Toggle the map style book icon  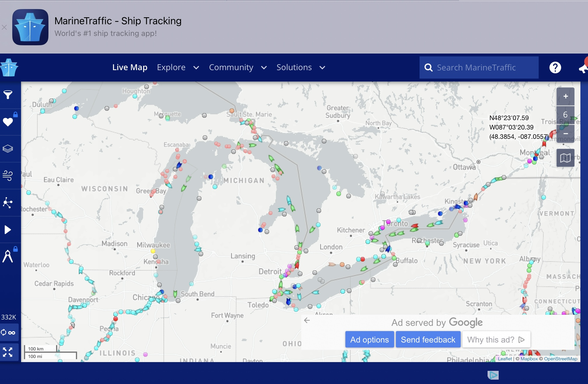click(565, 158)
